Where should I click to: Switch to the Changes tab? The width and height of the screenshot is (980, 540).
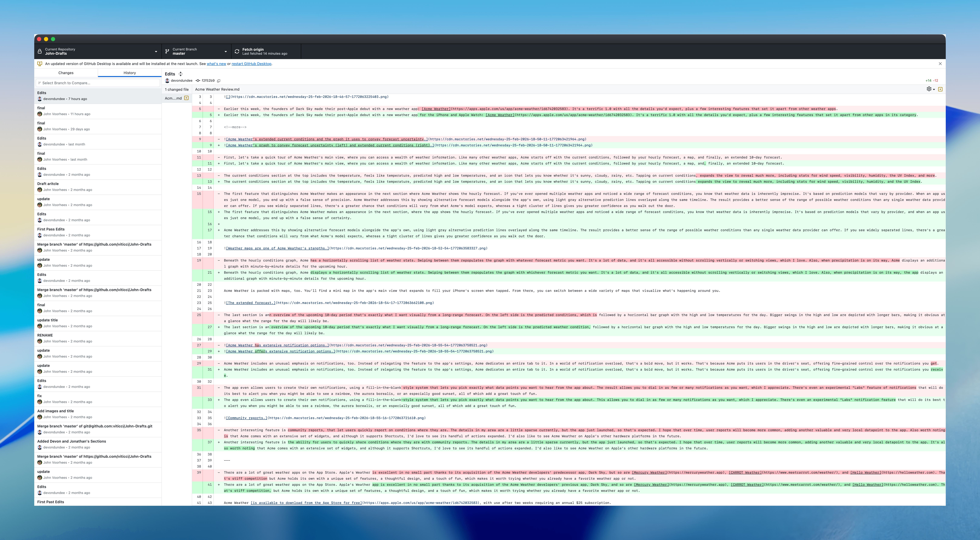coord(66,73)
